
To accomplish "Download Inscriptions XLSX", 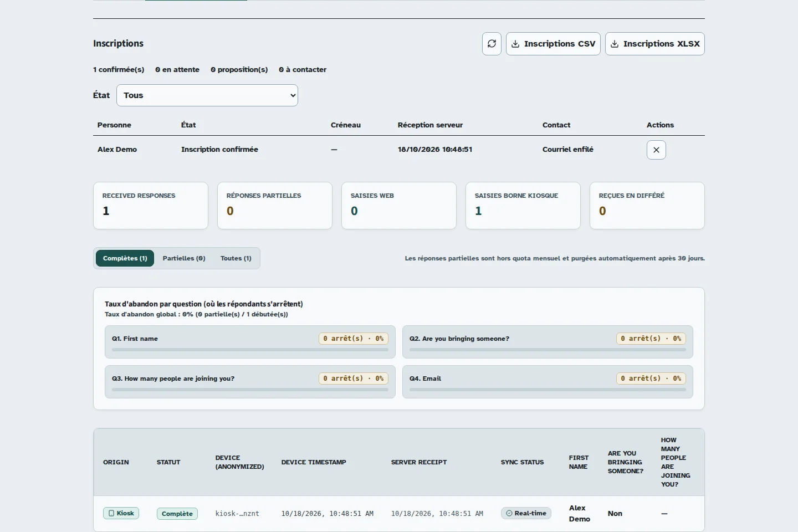I will pos(655,44).
